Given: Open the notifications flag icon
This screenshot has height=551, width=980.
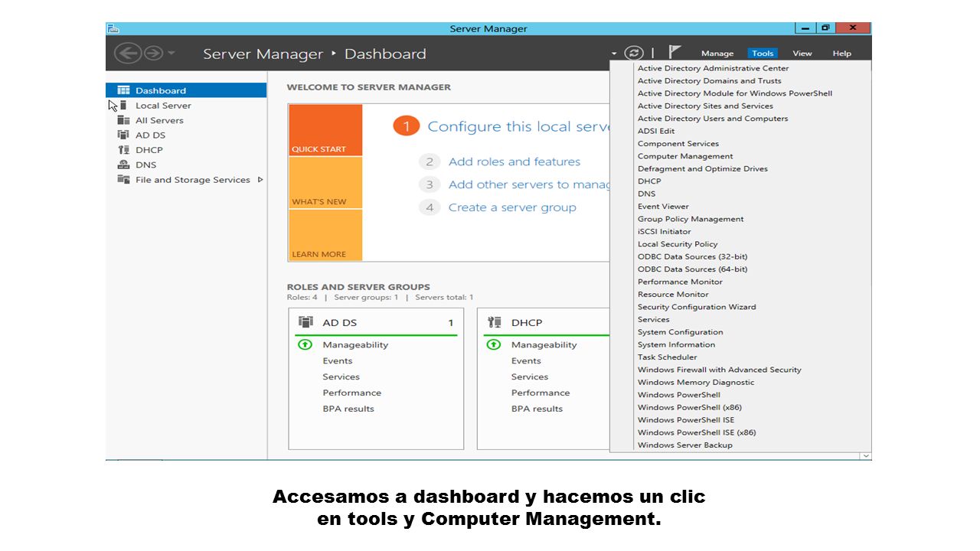Looking at the screenshot, I should point(674,52).
